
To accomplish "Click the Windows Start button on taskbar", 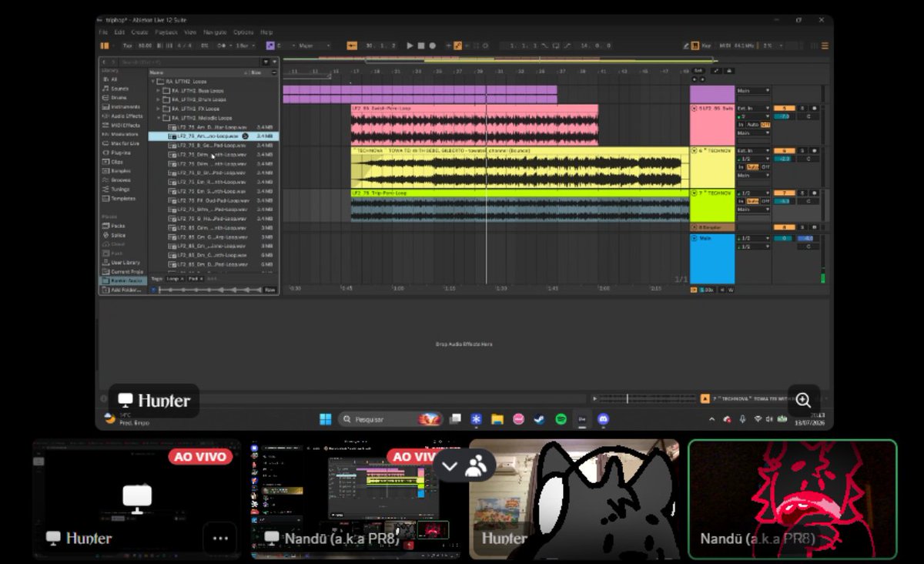I will click(326, 419).
